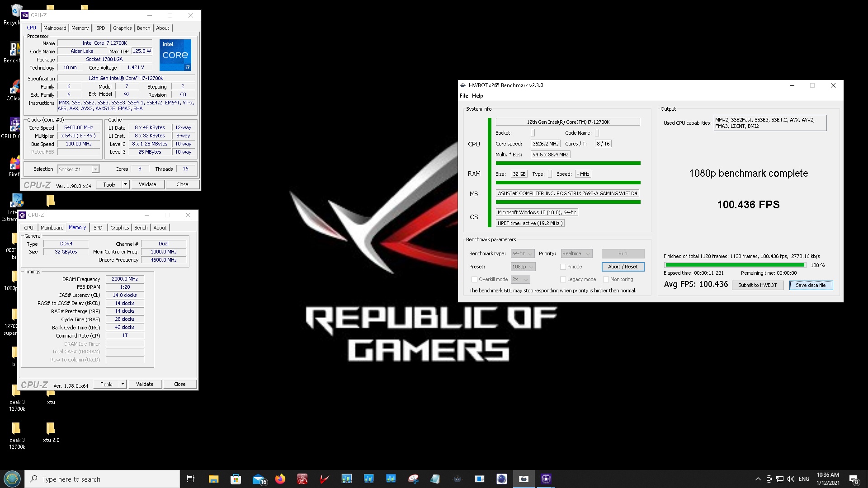The width and height of the screenshot is (868, 488).
Task: Click the network tray icon
Action: pos(780,479)
